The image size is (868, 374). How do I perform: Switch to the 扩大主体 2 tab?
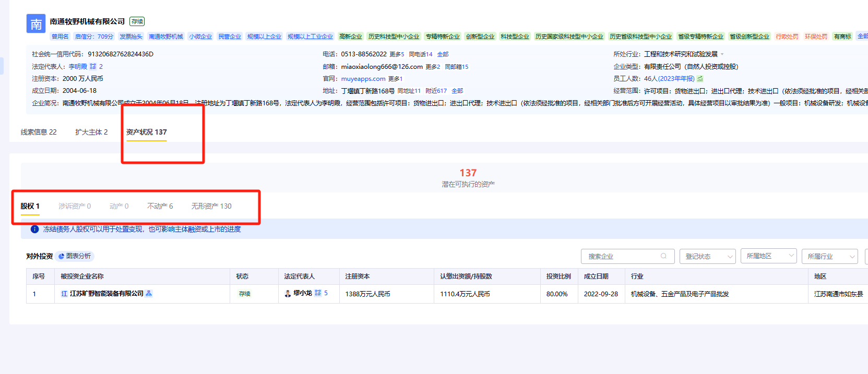coord(91,132)
